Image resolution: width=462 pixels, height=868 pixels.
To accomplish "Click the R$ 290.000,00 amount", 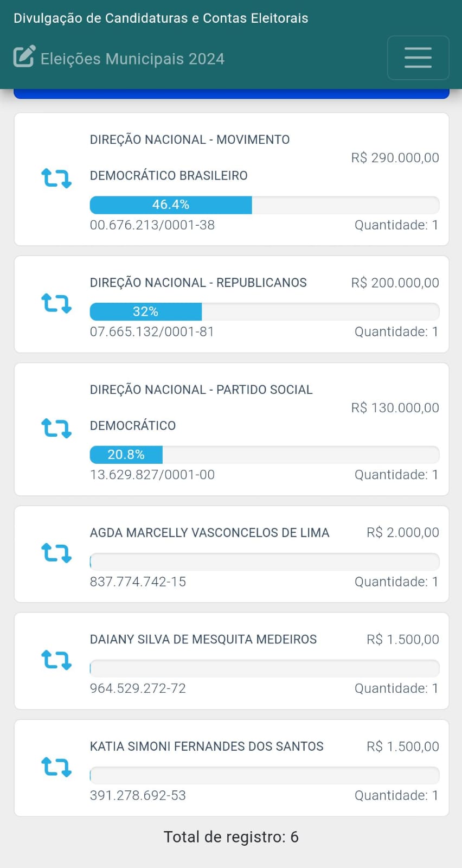I will pos(395,158).
